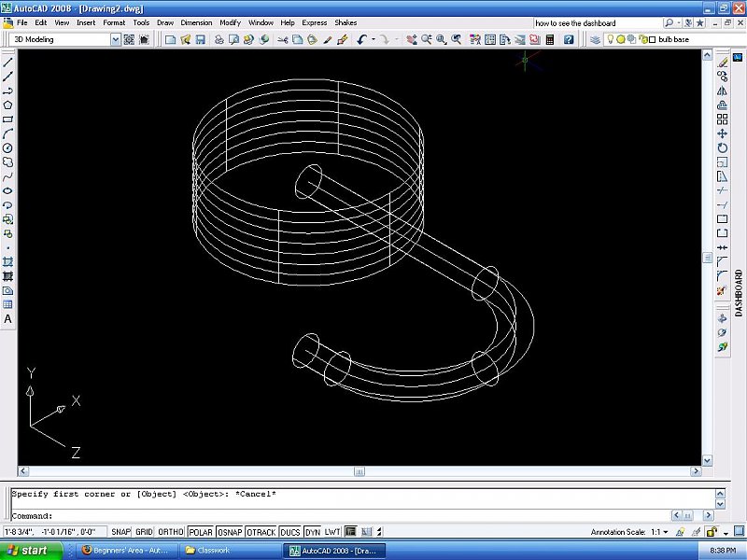This screenshot has width=747, height=560.
Task: Toggle the bulb base layer light bulb
Action: [611, 39]
